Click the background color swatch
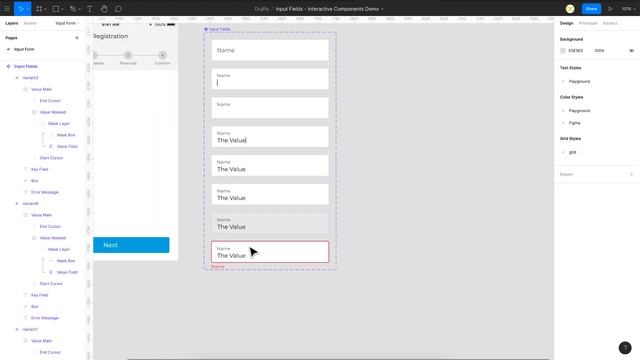 563,51
